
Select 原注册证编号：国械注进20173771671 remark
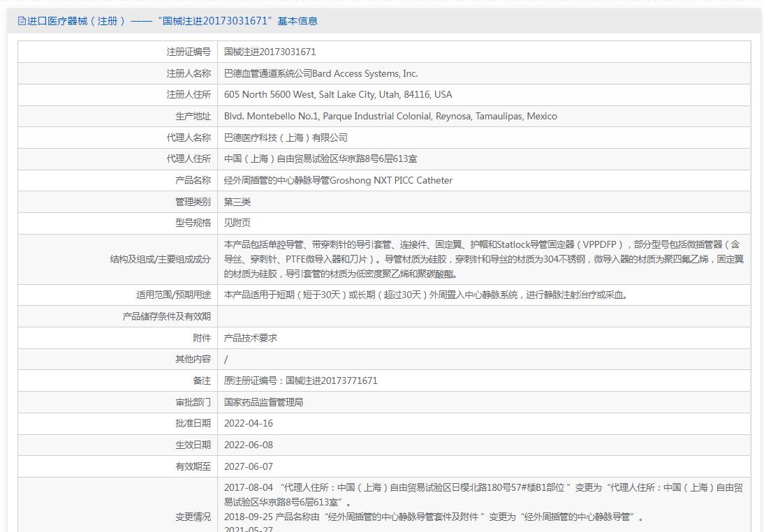(x=300, y=380)
